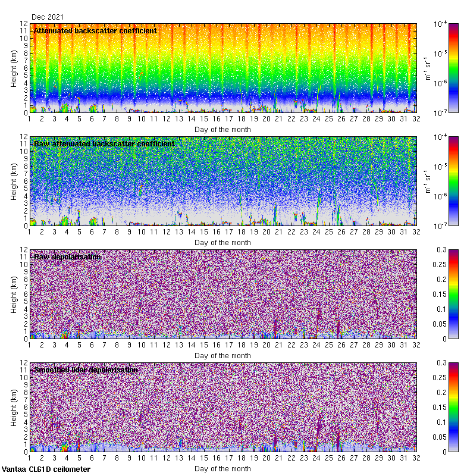464x476 pixels.
Task: Click inside the attenuated backscatter coefficient plot
Action: [223, 71]
